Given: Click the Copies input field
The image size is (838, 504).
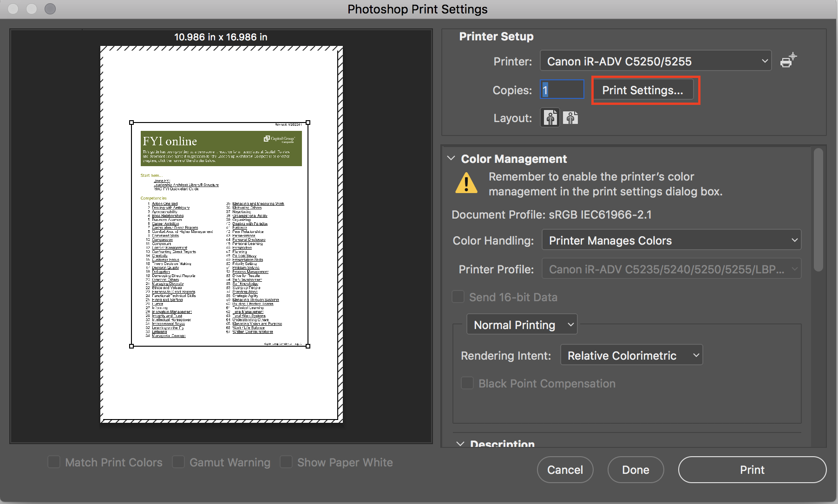Looking at the screenshot, I should pos(562,90).
